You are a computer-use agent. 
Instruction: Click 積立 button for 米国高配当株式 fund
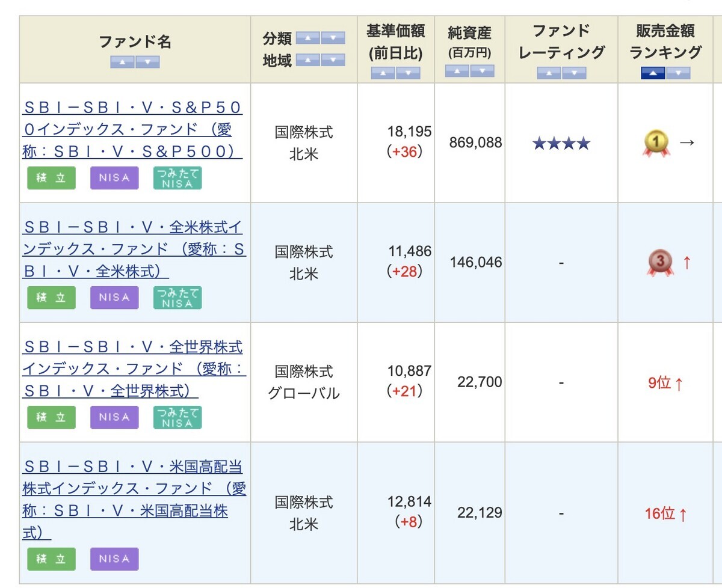tap(52, 559)
